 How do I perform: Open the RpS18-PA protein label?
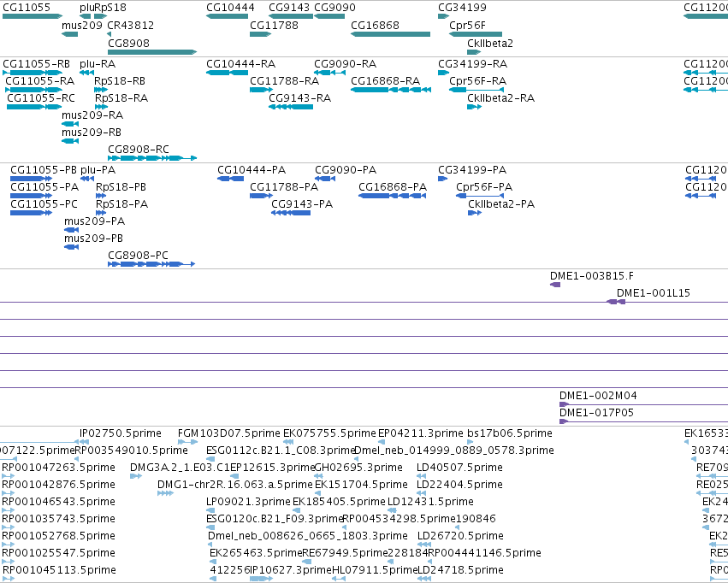pos(121,204)
